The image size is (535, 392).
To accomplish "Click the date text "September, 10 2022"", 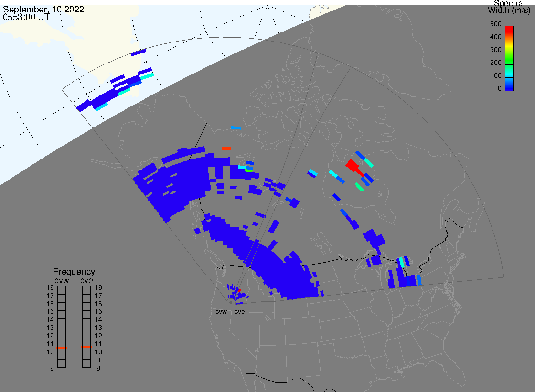I will (43, 9).
